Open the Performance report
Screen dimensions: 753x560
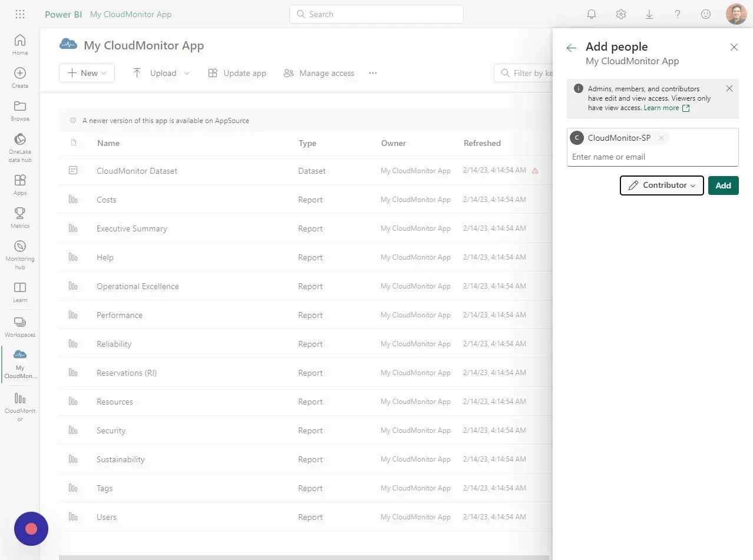(120, 315)
